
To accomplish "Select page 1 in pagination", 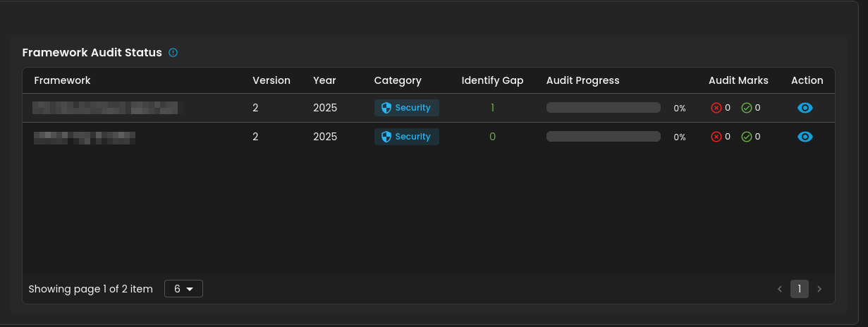I will tap(799, 289).
